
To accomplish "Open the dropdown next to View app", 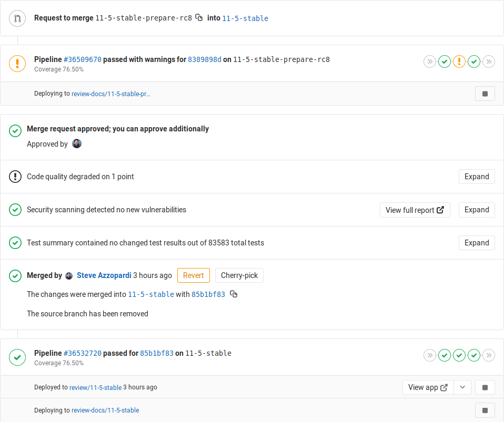I will (462, 387).
